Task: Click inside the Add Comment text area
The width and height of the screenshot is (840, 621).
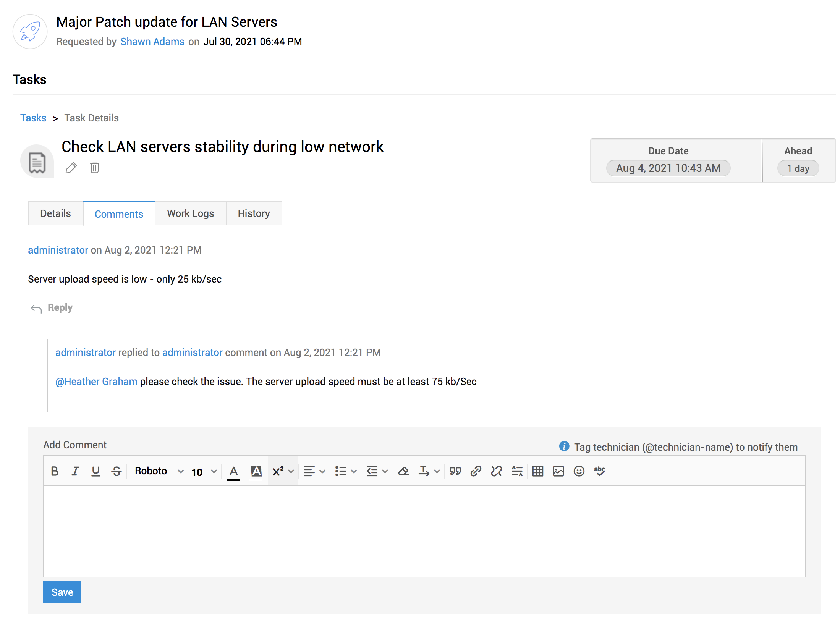Action: coord(424,531)
